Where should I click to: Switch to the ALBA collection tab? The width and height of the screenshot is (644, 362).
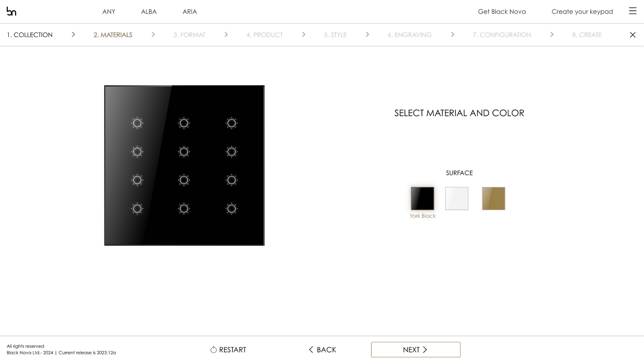point(149,12)
